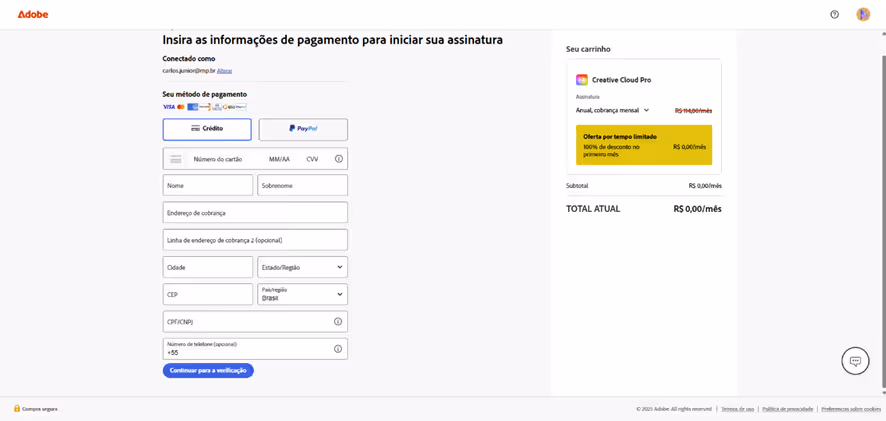Click the phone number info icon
The width and height of the screenshot is (886, 421).
coord(338,349)
